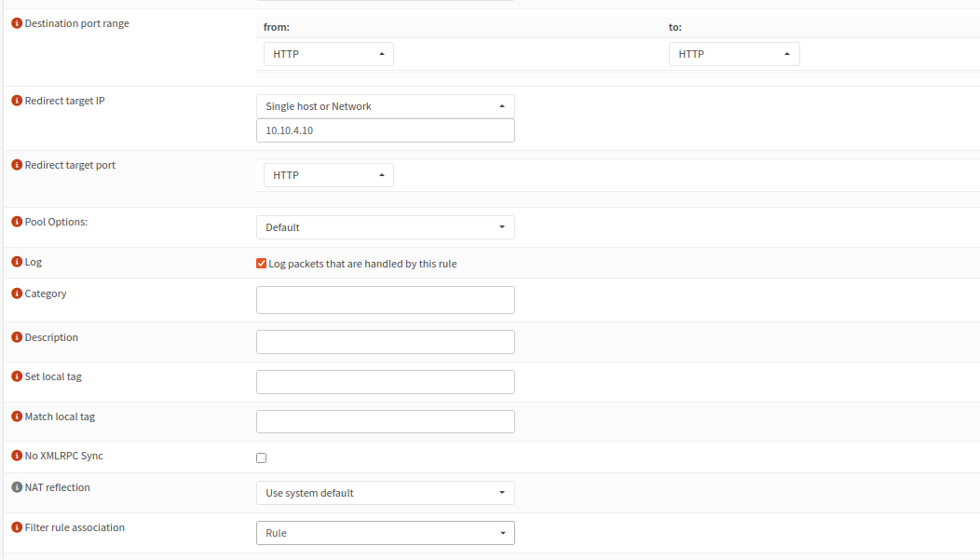
Task: Open the Pool Options Default dropdown
Action: coord(385,227)
